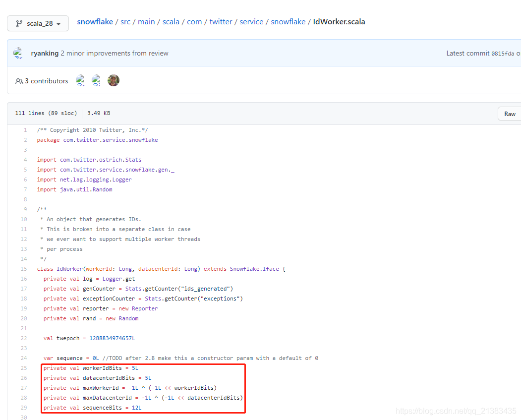Click the text '111 lines (89 sloc)'

tap(46, 114)
